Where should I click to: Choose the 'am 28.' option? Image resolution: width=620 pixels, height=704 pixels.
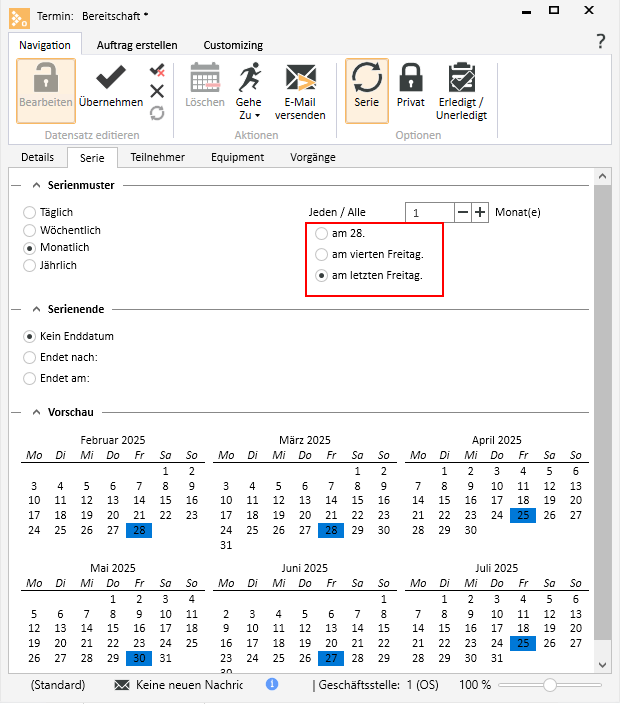[x=321, y=233]
